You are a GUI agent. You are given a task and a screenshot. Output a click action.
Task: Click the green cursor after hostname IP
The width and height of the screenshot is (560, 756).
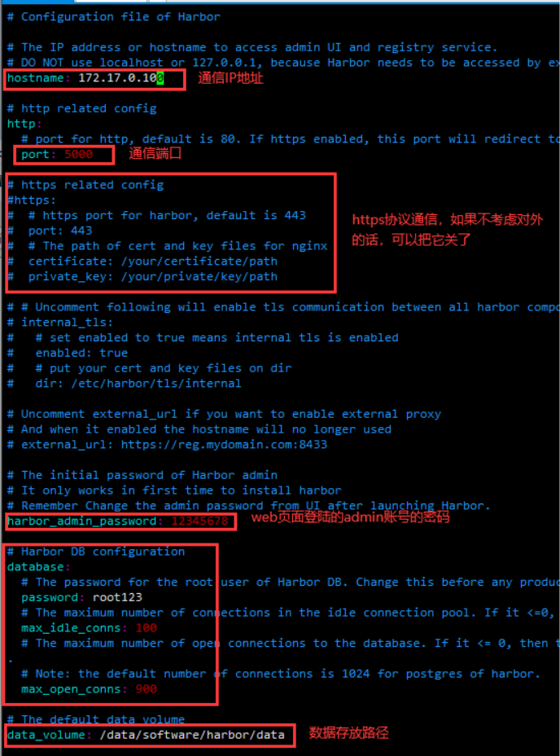pyautogui.click(x=160, y=78)
